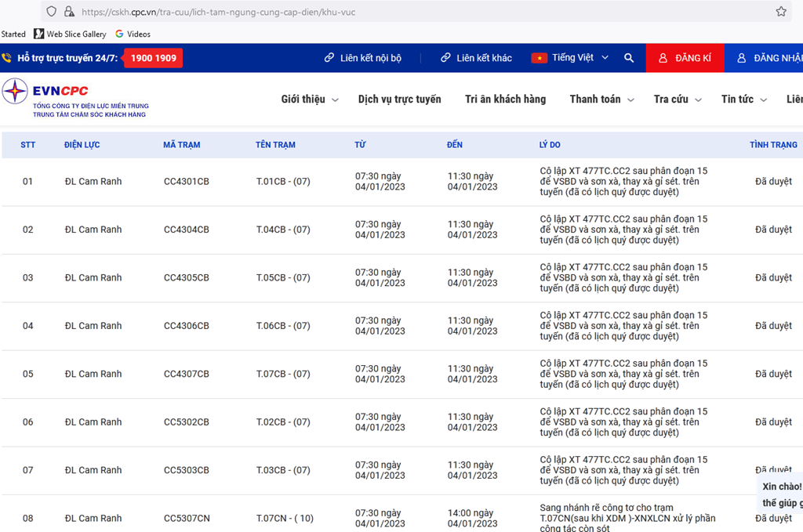This screenshot has height=532, width=803.
Task: Click the ĐĂNG KÍ register button
Action: (685, 58)
